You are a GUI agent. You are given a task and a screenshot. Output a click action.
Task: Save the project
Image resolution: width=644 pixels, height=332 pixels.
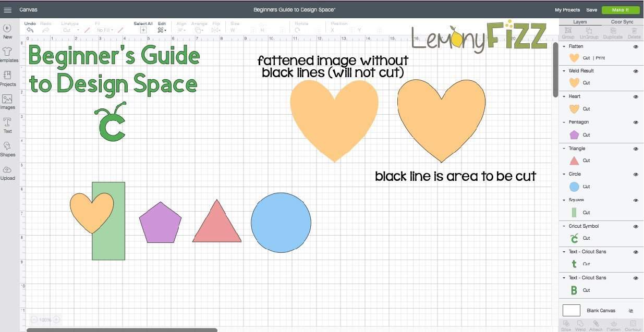tap(591, 10)
